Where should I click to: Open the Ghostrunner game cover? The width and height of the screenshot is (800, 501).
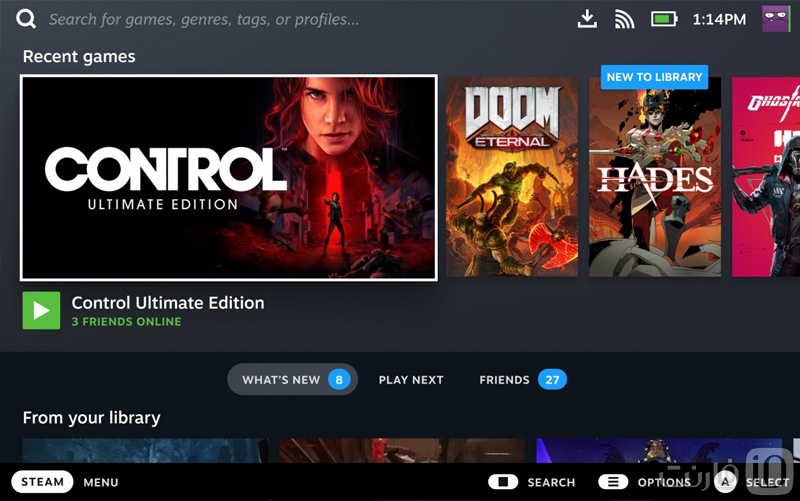pyautogui.click(x=766, y=177)
